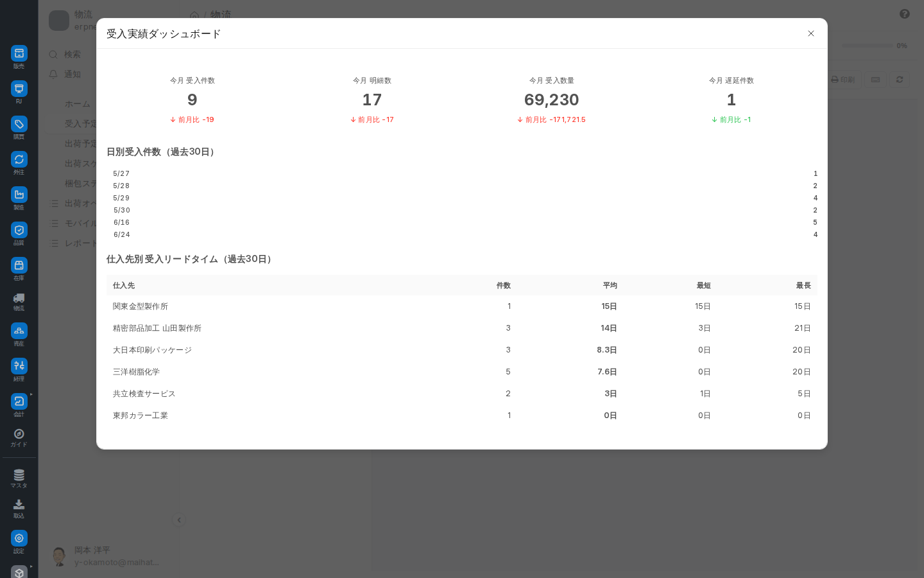This screenshot has width=924, height=578.
Task: Open the 購買 purchasing module icon
Action: point(19,124)
